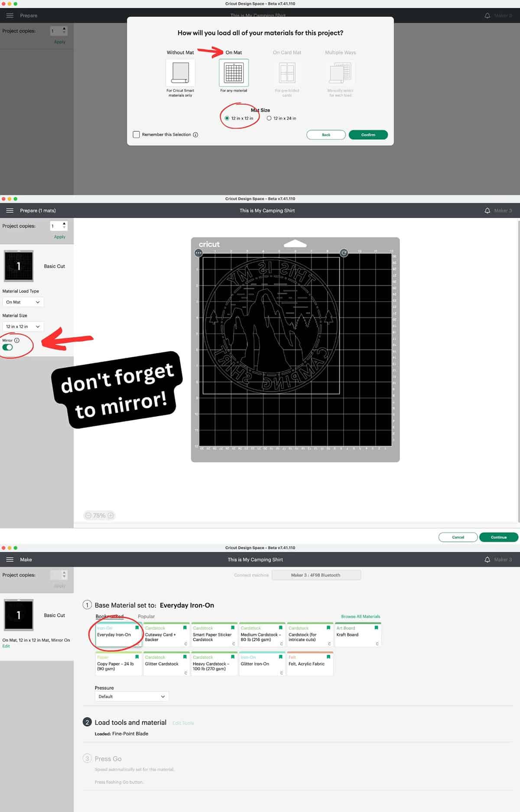Click project copies stepper in Prepare (1 mats) window

pos(64,226)
